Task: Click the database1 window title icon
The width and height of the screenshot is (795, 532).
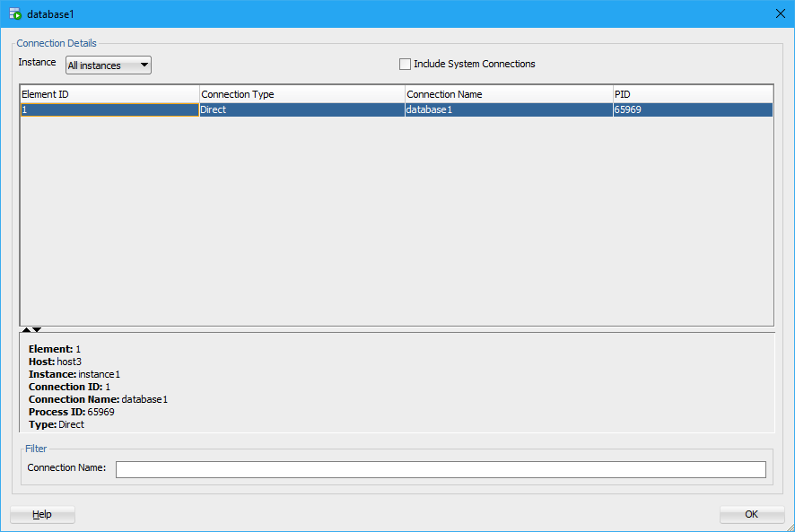Action: [15, 13]
